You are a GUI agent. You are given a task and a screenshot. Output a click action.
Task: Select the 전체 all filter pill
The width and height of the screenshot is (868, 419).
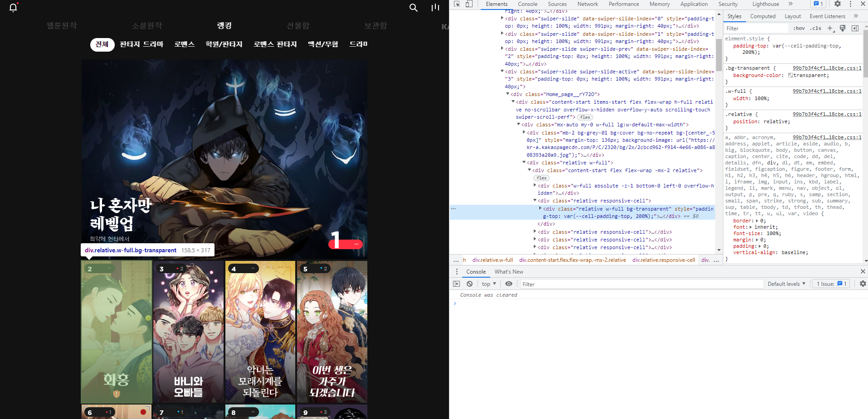point(102,44)
